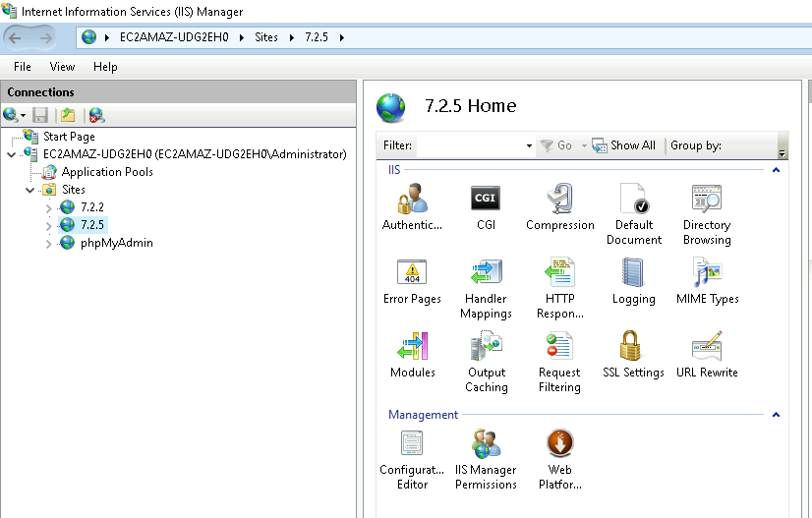Viewport: 812px width, 518px height.
Task: Open the Authentication feature
Action: tap(412, 206)
